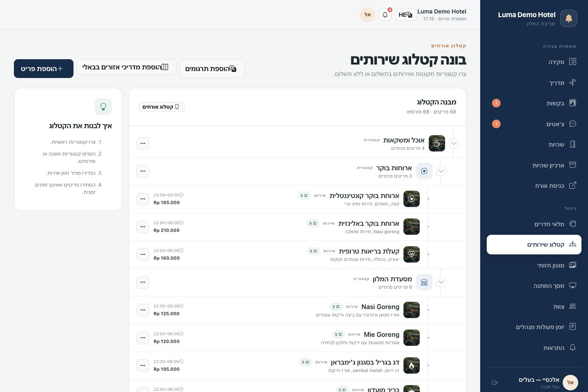Click the ארוחת בוקר קונטיננטלית thumbnail
This screenshot has height=392, width=588.
[x=412, y=199]
